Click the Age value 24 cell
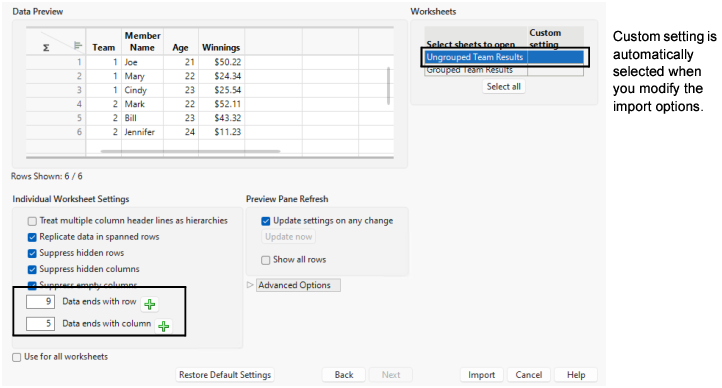The height and width of the screenshot is (388, 722). point(180,132)
